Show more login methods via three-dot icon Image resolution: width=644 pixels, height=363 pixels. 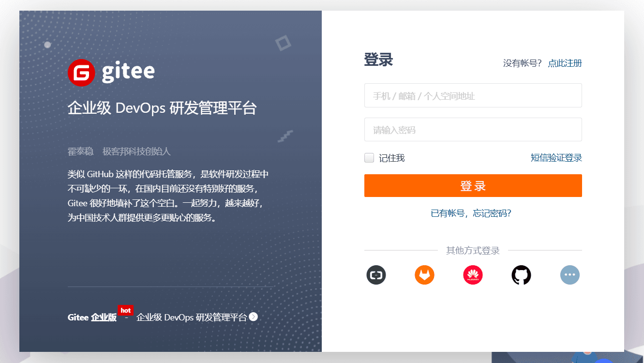pos(570,275)
